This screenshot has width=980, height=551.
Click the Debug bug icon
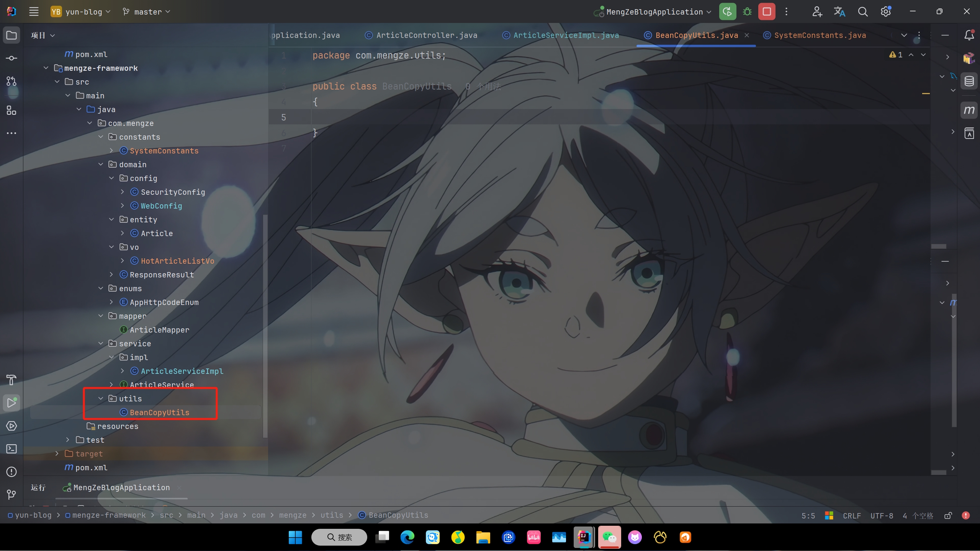[x=747, y=12]
